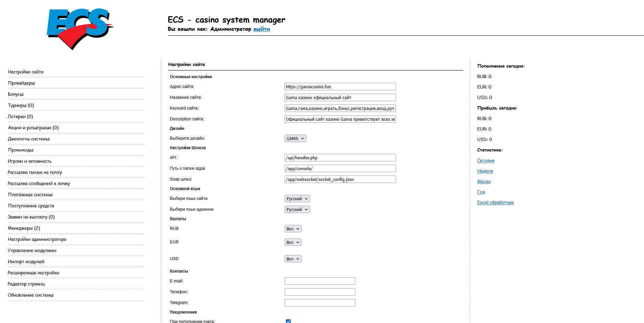Open the RUB currency toggle dropdown

tap(293, 229)
